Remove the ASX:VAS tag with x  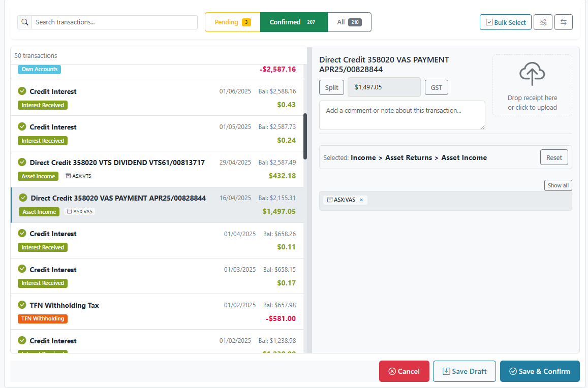pos(361,200)
